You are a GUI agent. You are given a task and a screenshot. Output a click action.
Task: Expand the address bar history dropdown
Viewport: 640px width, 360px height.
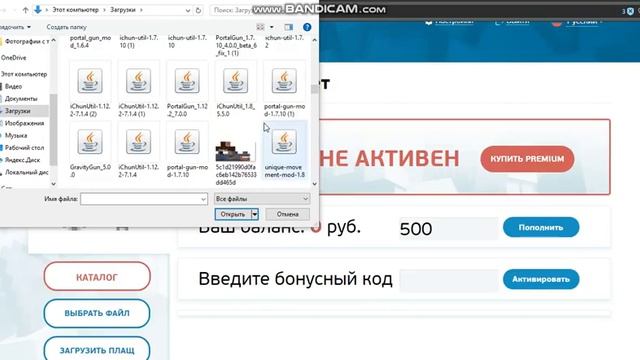[188, 10]
